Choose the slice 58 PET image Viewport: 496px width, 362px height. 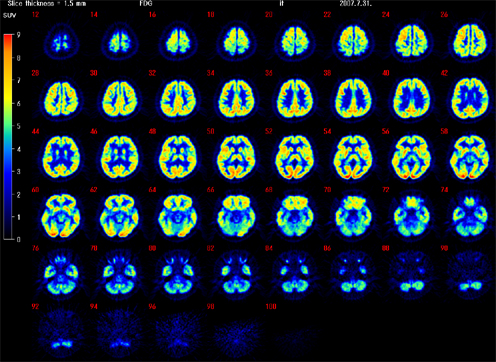(470, 157)
